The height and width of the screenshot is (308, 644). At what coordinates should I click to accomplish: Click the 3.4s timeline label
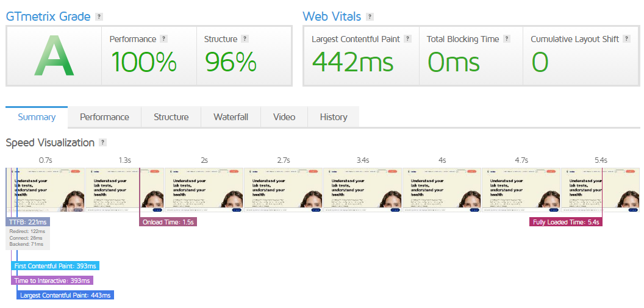[363, 160]
